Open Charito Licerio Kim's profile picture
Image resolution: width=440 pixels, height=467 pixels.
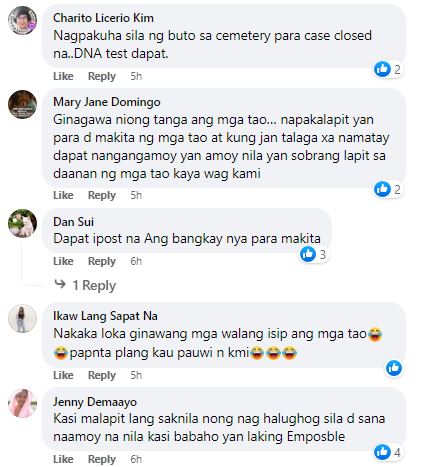pyautogui.click(x=22, y=20)
